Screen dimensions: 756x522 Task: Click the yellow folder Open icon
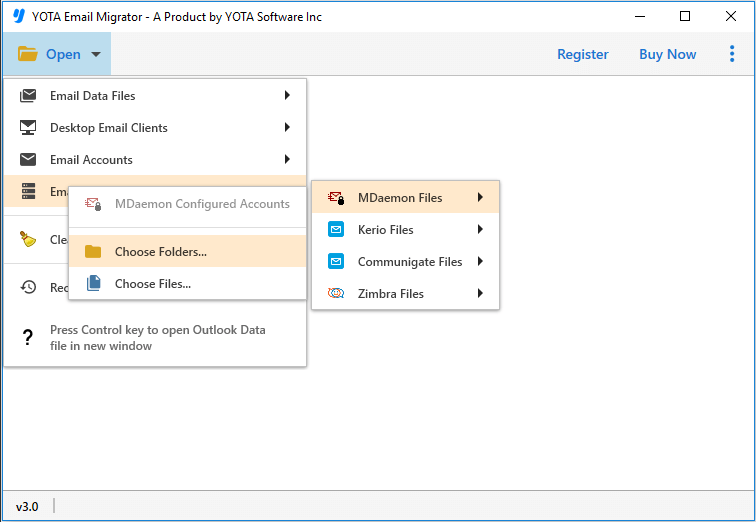(x=27, y=54)
